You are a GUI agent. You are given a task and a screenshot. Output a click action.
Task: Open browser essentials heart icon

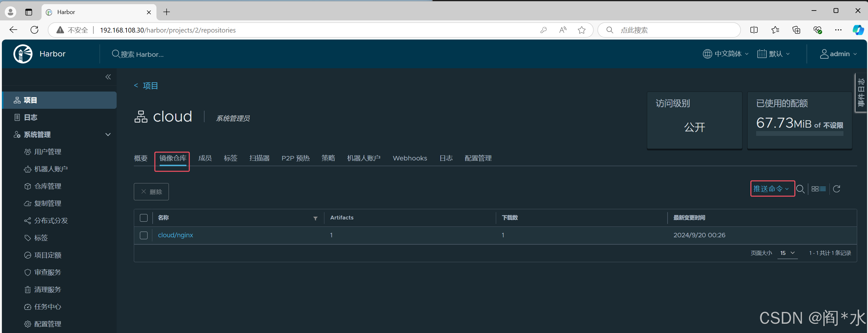pos(817,30)
